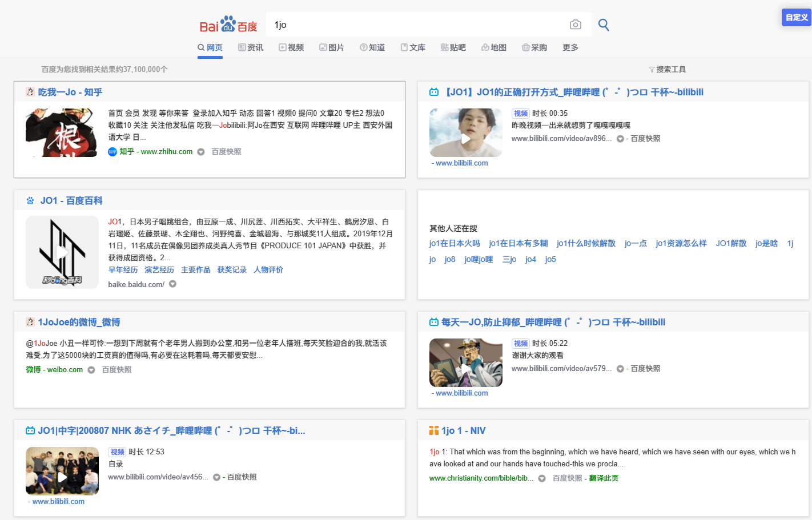
Task: Open 百度快照 for the weibo result
Action: pos(116,369)
